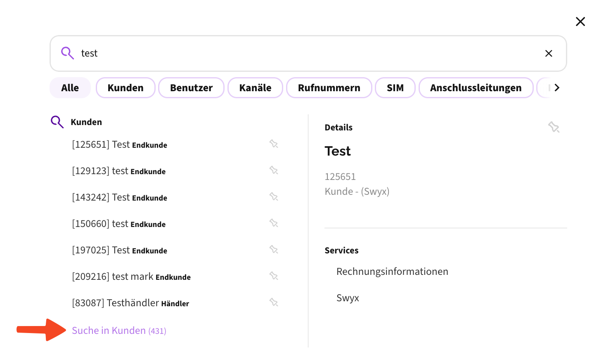
Task: Open Rechnungsinformationen under Services
Action: (x=392, y=271)
